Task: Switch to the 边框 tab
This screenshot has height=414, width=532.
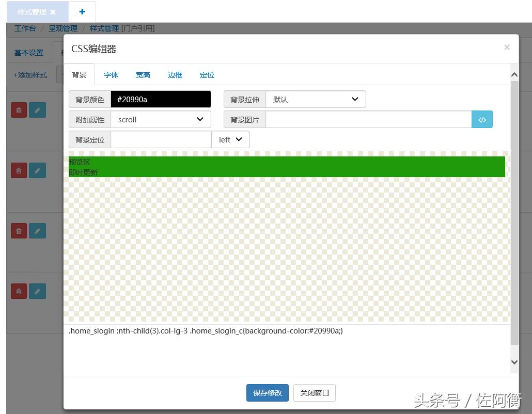Action: pos(175,75)
